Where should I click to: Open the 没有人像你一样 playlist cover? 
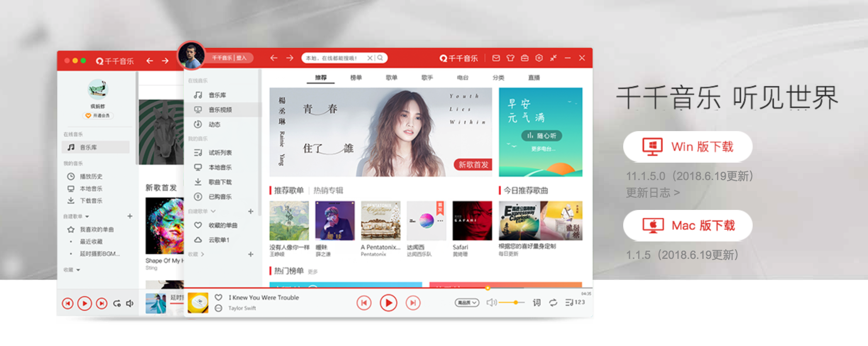[289, 221]
